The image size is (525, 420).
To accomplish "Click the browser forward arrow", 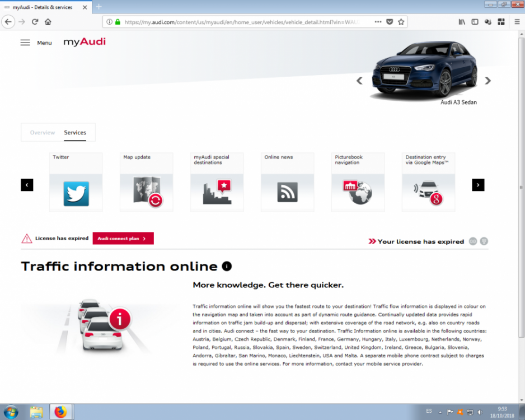I will coord(22,22).
